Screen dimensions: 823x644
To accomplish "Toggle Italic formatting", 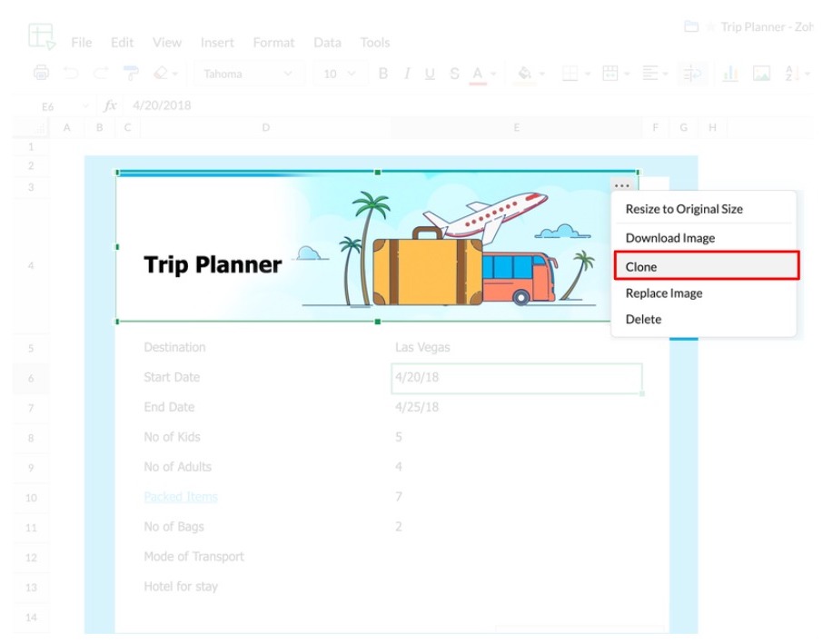I will click(407, 74).
